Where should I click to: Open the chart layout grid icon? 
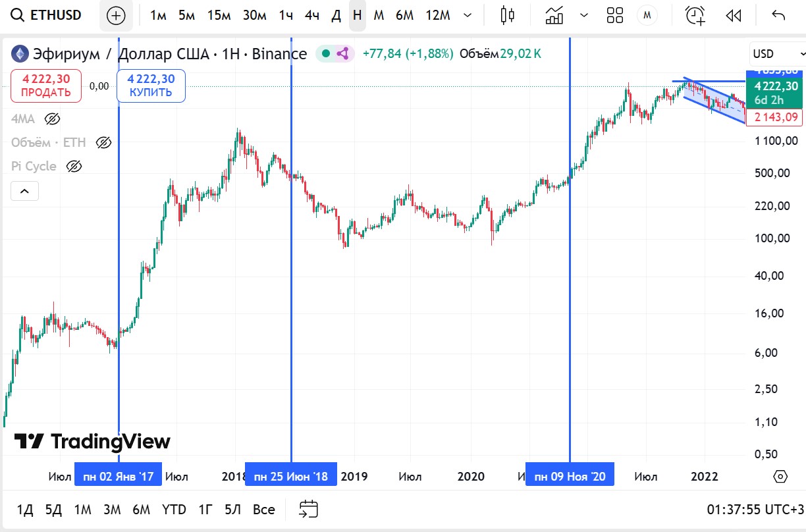pyautogui.click(x=615, y=16)
